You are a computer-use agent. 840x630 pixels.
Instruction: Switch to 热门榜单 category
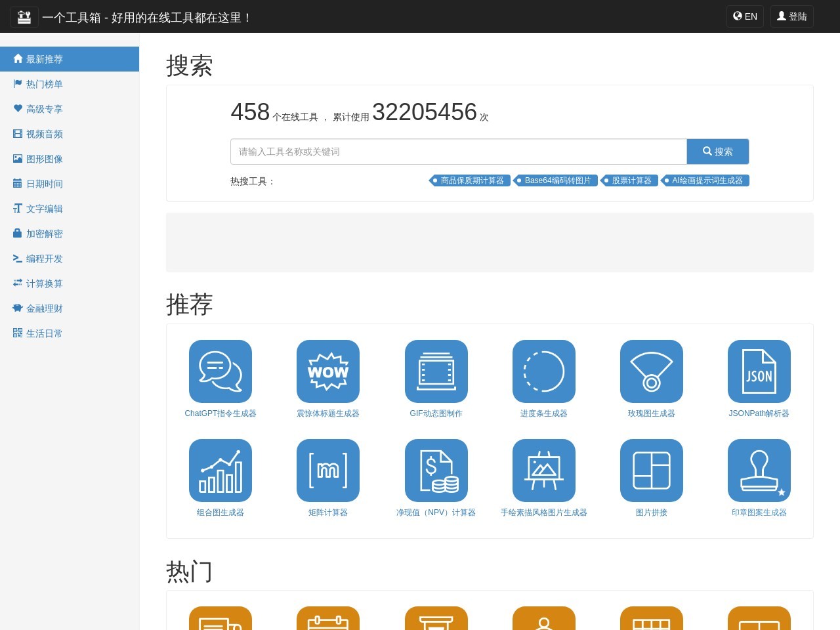44,84
